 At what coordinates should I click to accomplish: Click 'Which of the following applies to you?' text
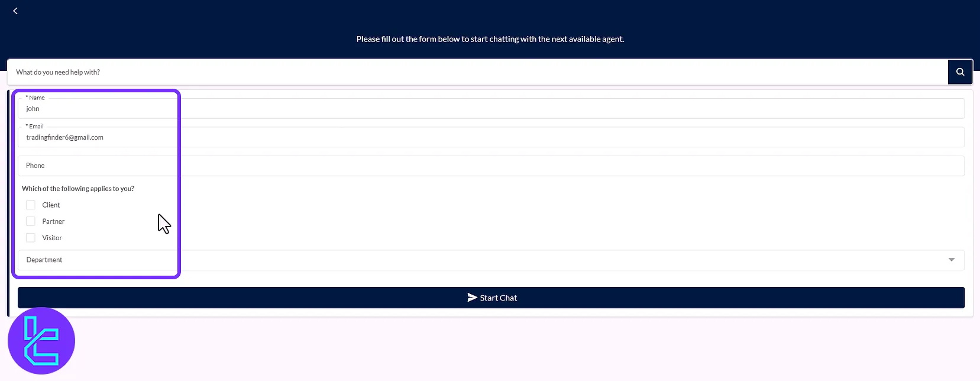point(78,189)
